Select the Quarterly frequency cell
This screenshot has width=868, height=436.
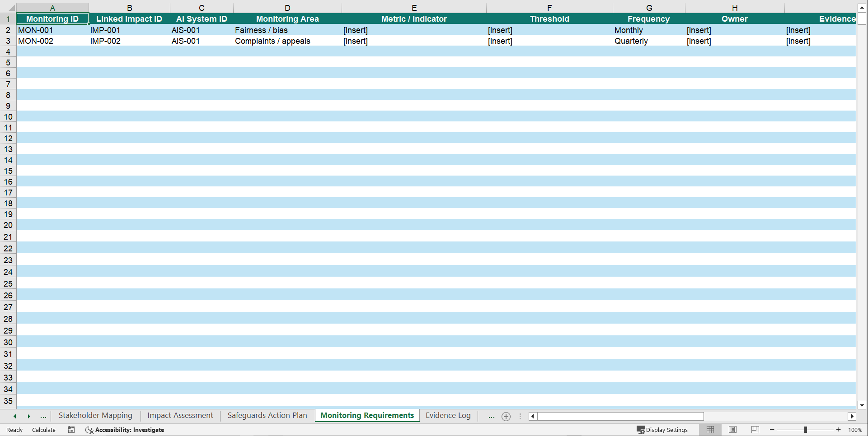649,41
